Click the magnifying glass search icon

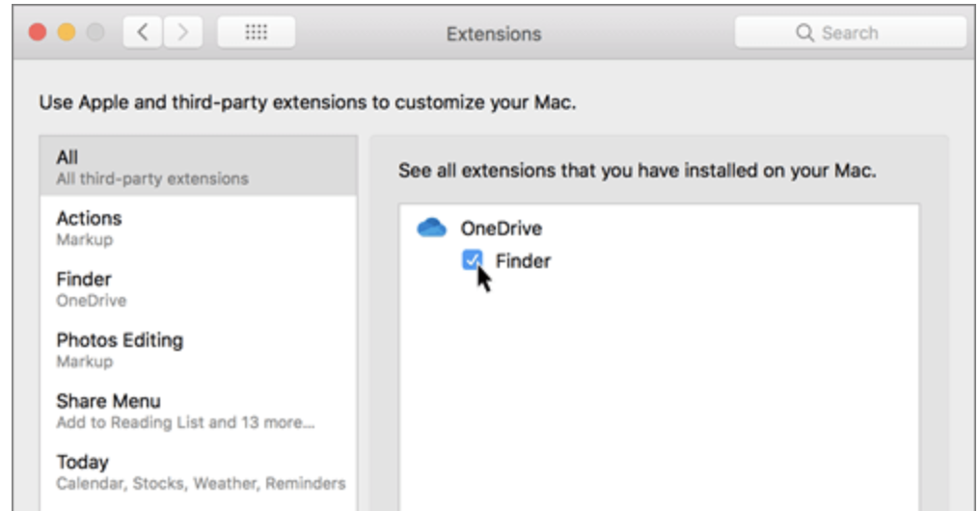(804, 33)
